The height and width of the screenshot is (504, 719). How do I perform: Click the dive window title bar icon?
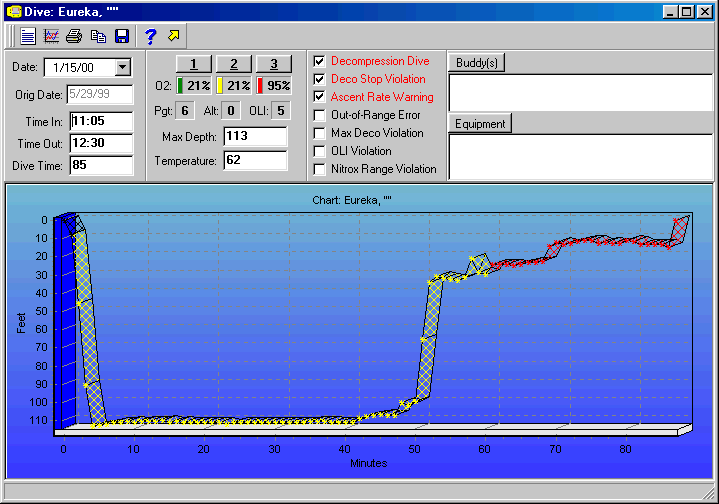pyautogui.click(x=13, y=11)
